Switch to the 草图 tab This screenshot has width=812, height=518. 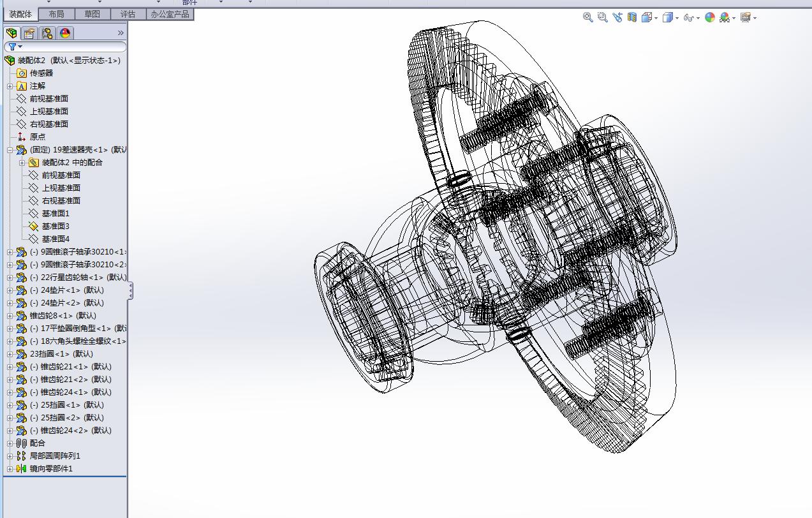coord(92,14)
